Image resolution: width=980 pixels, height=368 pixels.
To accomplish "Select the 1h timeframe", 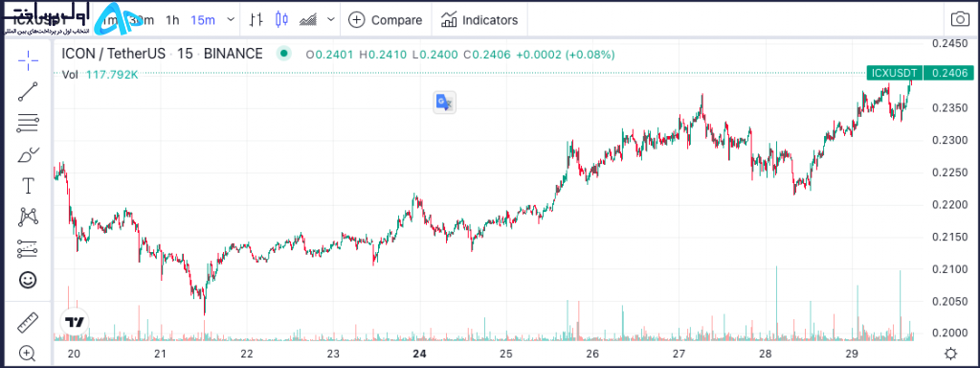I will coord(172,20).
